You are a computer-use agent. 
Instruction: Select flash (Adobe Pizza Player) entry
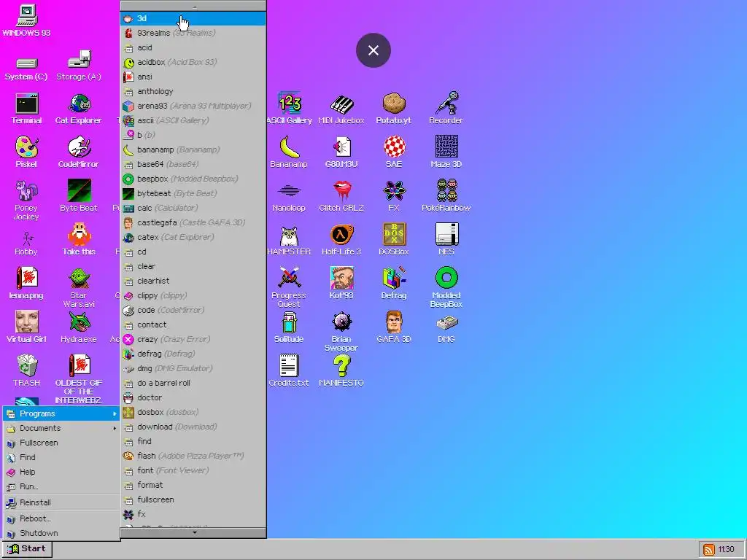click(x=193, y=456)
